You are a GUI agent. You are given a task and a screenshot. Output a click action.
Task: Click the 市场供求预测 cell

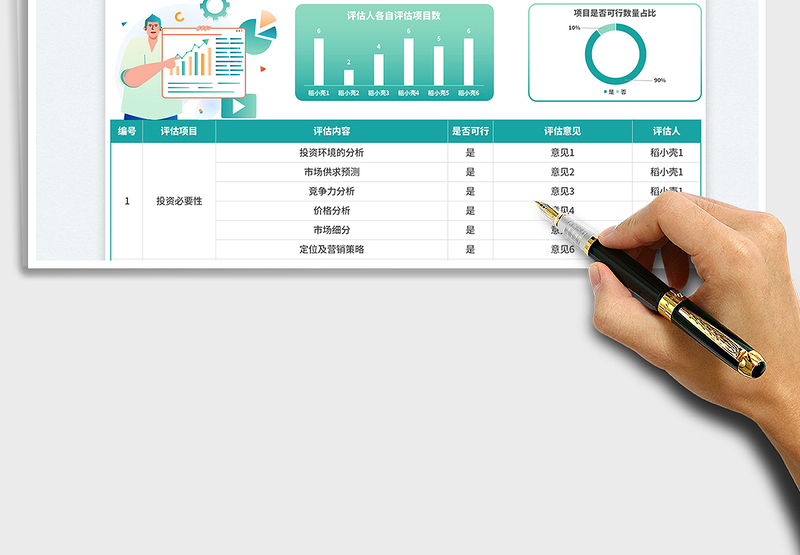click(x=332, y=172)
